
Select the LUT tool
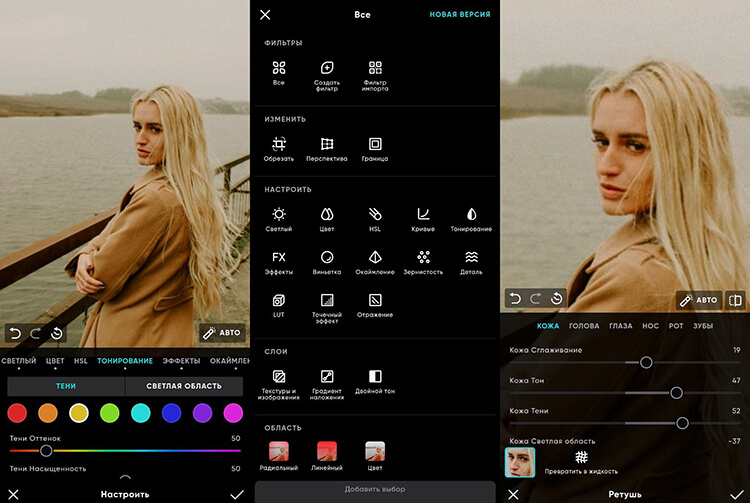pos(279,300)
